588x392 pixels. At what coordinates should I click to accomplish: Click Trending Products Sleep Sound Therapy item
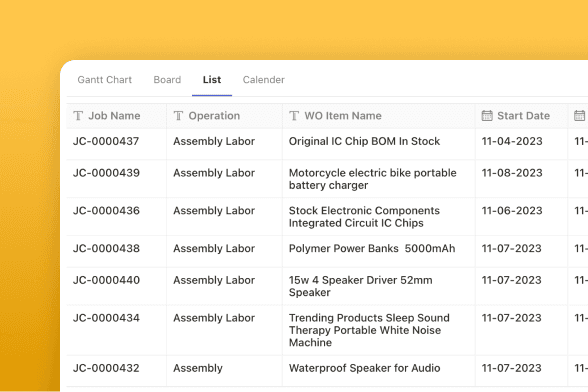coord(369,330)
